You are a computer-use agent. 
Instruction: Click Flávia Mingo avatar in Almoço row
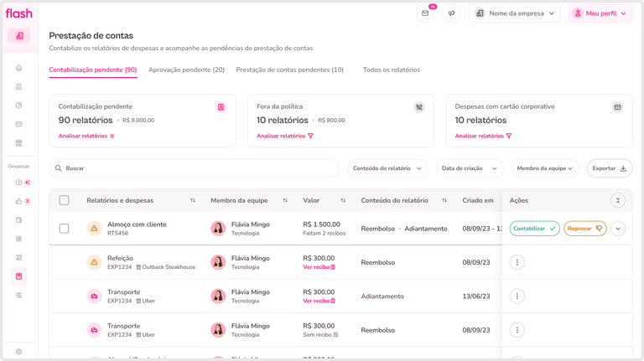coord(218,229)
